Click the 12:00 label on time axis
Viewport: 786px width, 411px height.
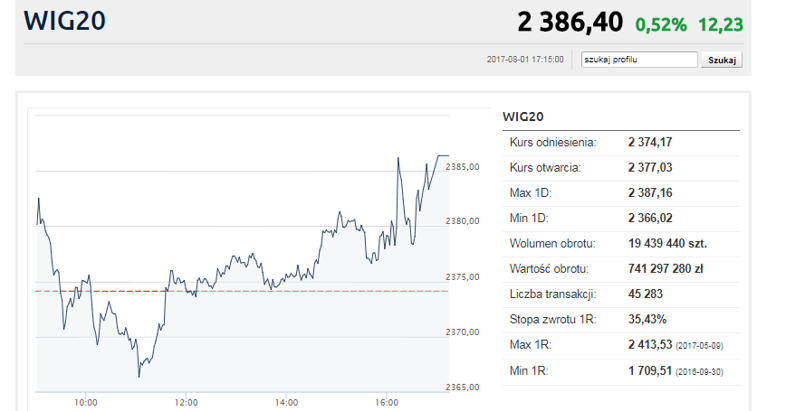(x=186, y=402)
